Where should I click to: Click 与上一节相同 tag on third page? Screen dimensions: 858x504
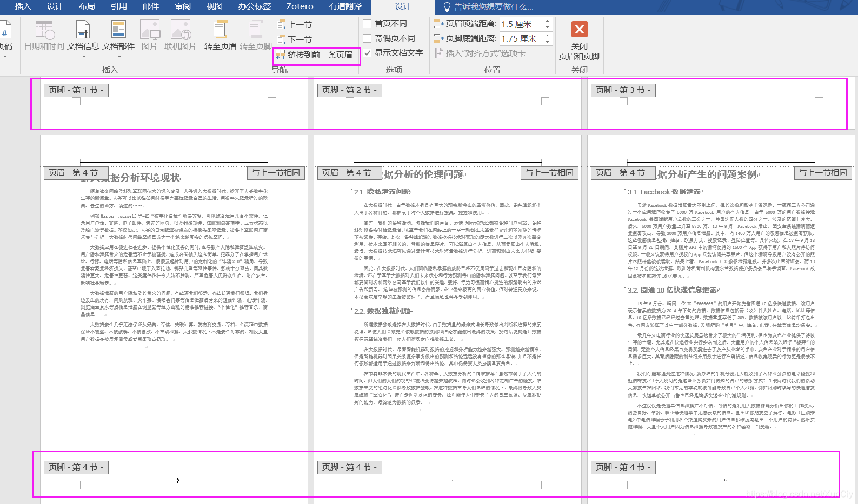823,173
